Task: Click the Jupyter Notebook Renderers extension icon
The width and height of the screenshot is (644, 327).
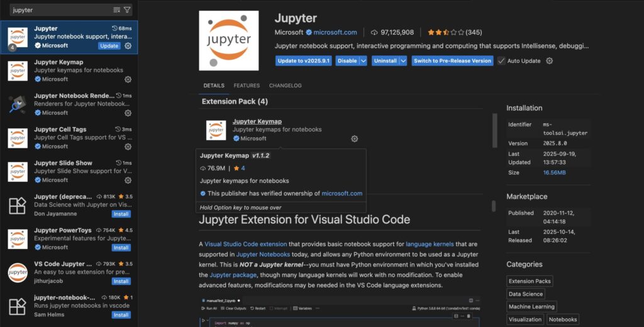Action: (17, 104)
